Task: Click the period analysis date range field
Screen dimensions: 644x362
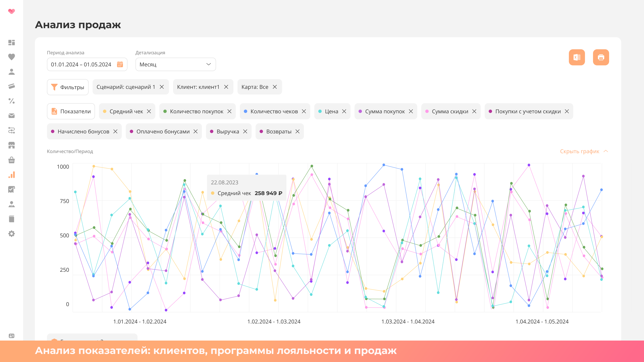Action: [81, 64]
